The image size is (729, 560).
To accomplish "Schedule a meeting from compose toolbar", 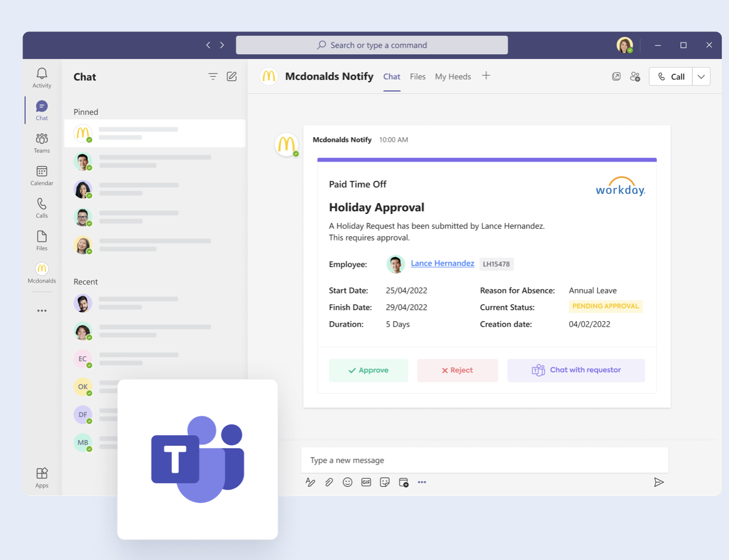I will (403, 482).
